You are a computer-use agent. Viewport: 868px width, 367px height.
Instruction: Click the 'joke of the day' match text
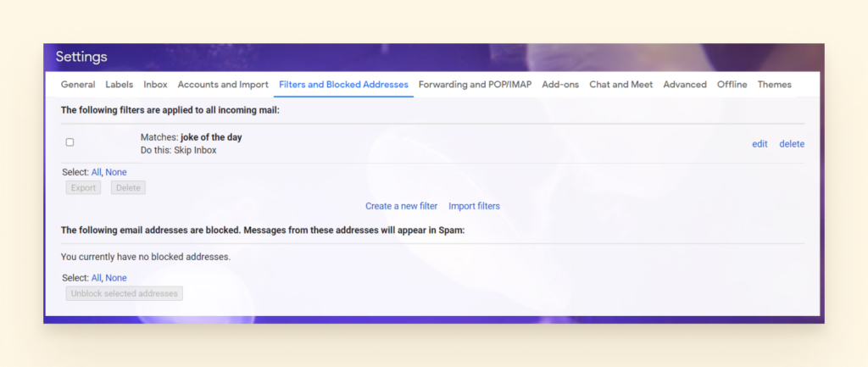coord(211,137)
